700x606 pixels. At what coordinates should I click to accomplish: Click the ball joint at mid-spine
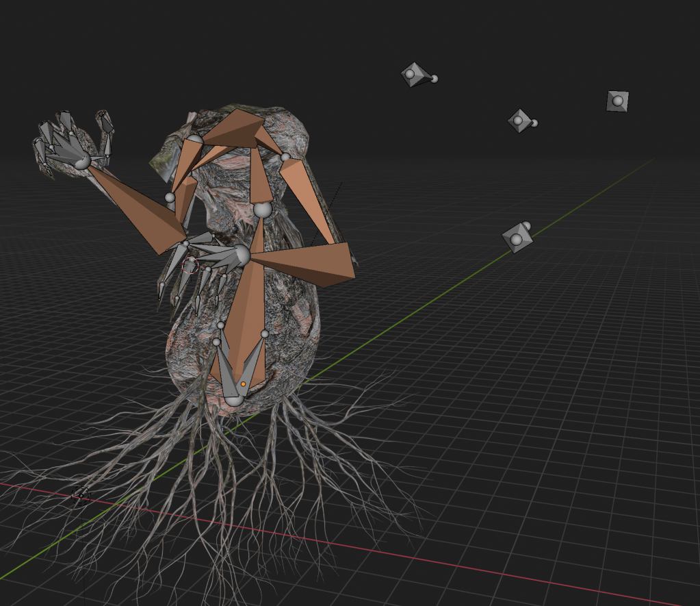[263, 210]
